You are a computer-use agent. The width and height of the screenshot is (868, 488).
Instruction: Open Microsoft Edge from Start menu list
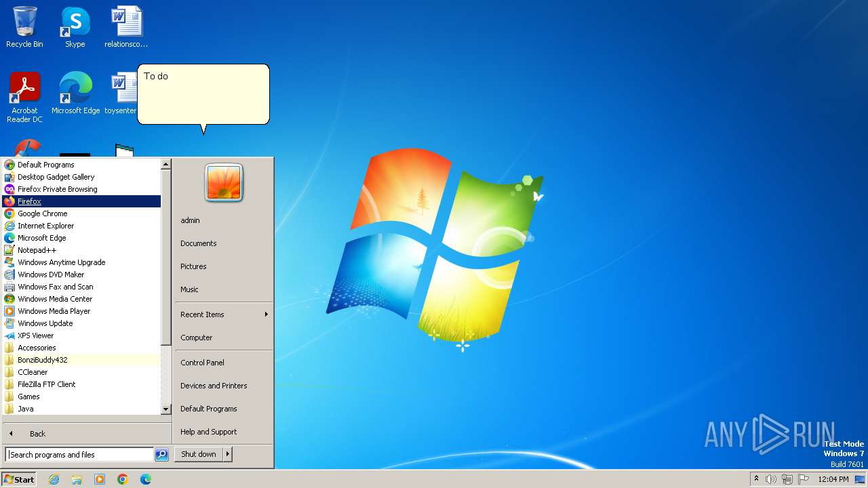(81, 238)
